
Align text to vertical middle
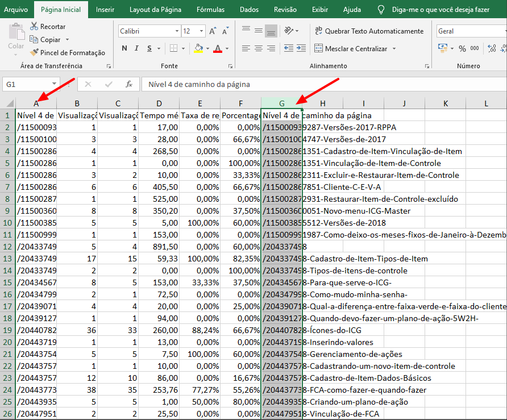[x=259, y=30]
